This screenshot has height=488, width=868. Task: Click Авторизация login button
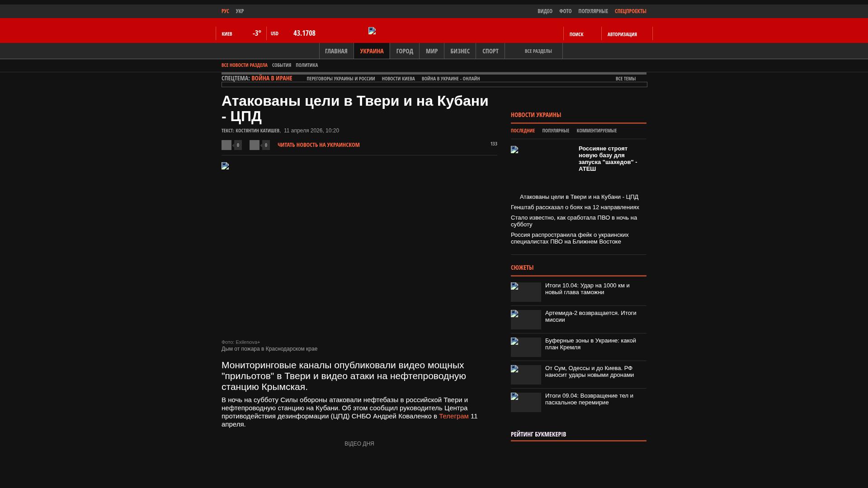pos(622,34)
